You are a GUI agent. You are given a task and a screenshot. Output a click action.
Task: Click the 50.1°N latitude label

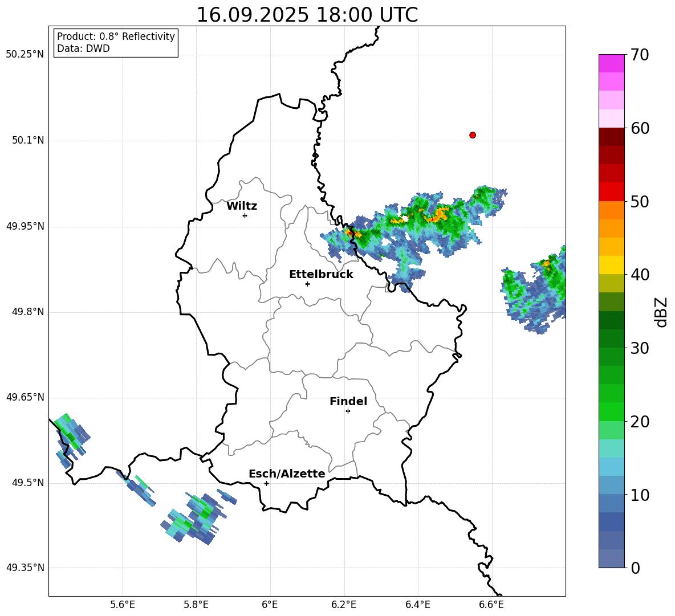point(28,141)
